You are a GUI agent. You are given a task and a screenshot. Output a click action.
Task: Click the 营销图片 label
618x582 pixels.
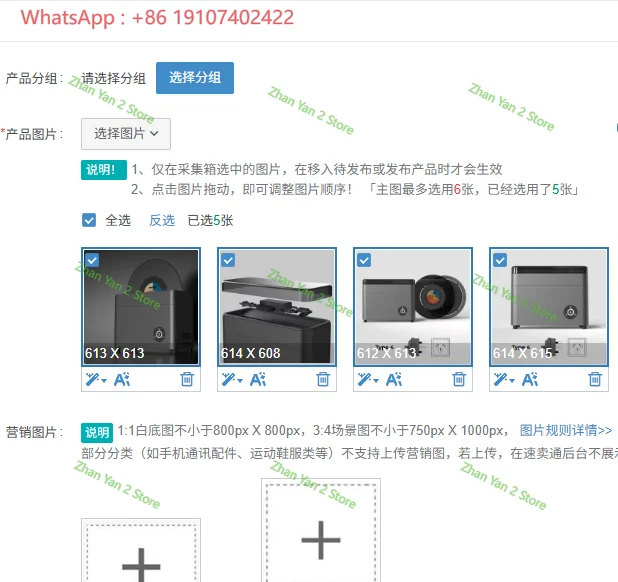[34, 432]
